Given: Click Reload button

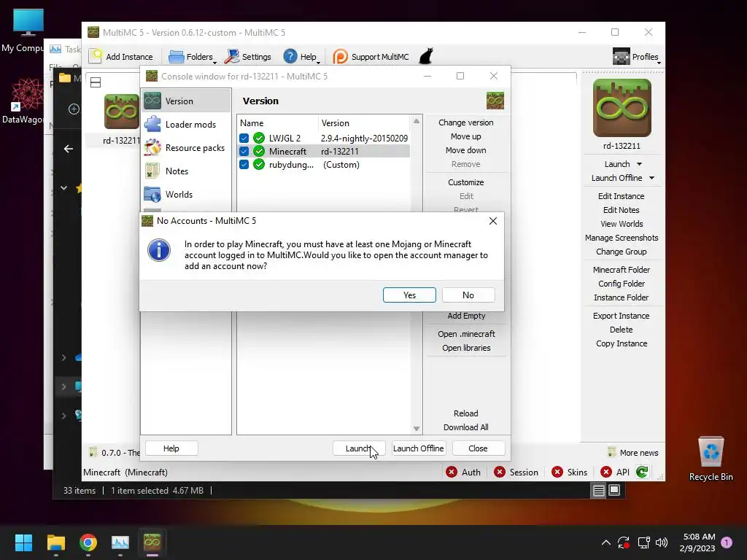Looking at the screenshot, I should pos(466,413).
